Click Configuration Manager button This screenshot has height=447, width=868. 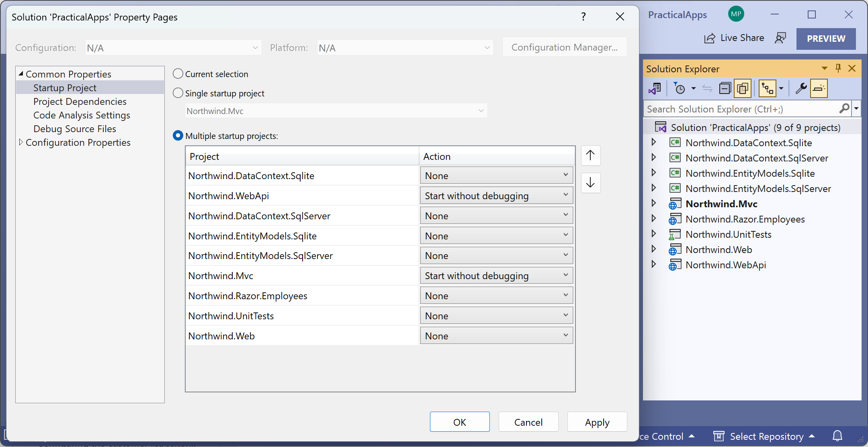pos(565,47)
